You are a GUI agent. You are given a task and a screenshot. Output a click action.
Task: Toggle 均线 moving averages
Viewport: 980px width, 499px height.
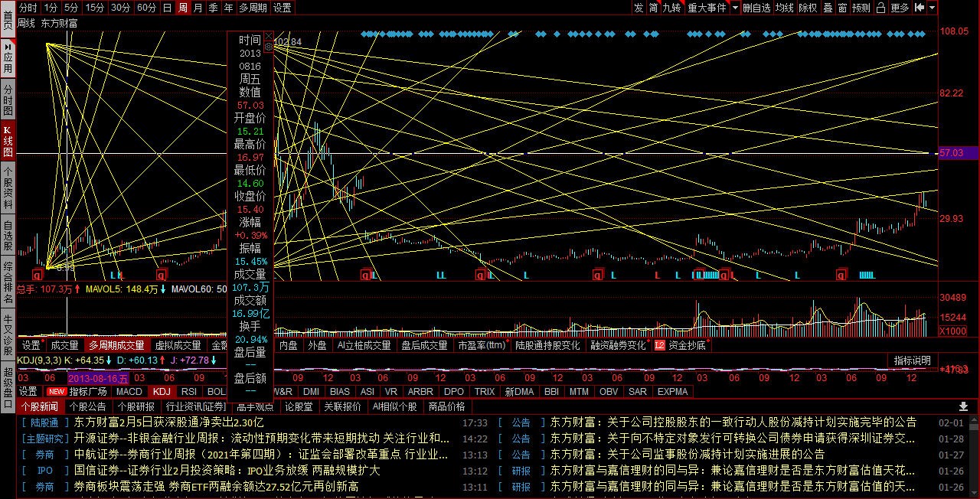784,8
